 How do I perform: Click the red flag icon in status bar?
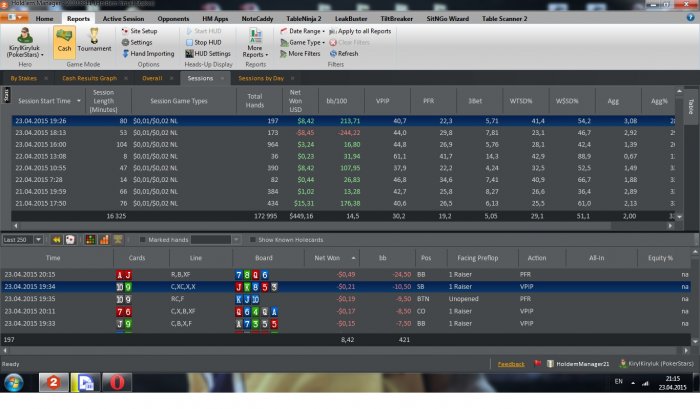point(538,364)
